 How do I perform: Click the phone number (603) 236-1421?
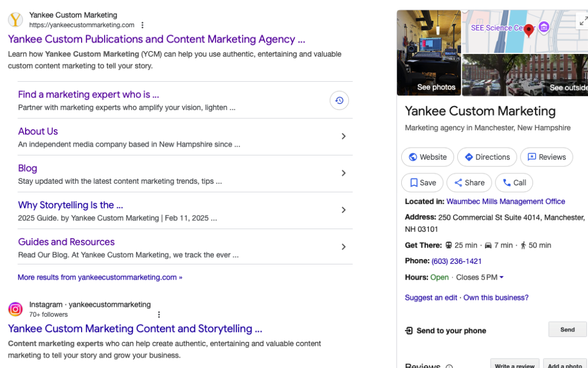456,261
